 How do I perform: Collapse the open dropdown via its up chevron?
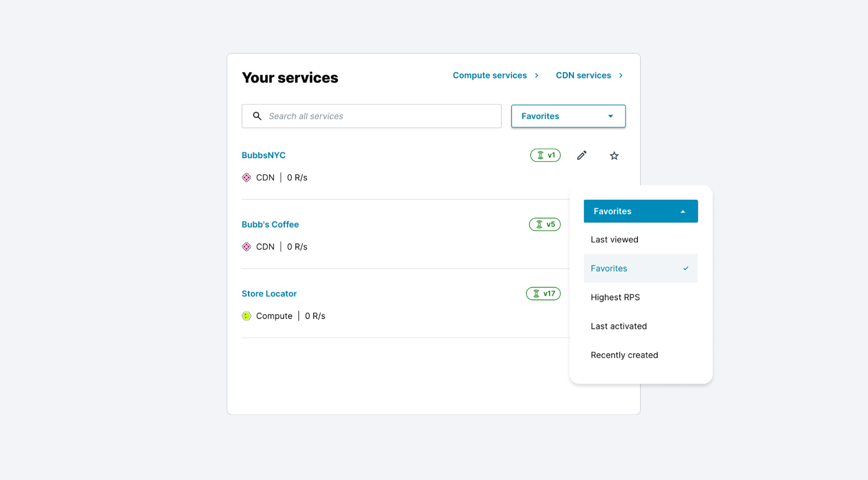pos(683,211)
